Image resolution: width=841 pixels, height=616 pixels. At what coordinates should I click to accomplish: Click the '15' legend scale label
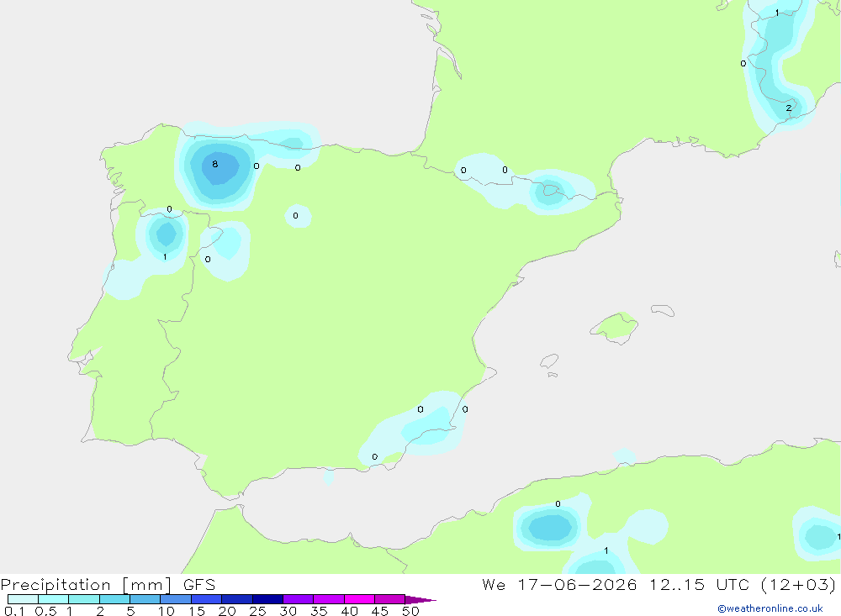click(197, 611)
